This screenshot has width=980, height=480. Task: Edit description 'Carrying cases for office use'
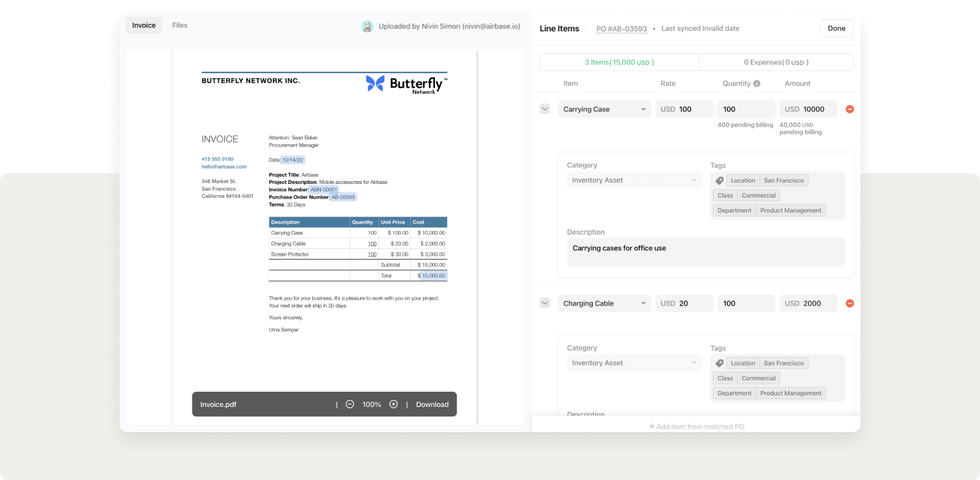[706, 252]
